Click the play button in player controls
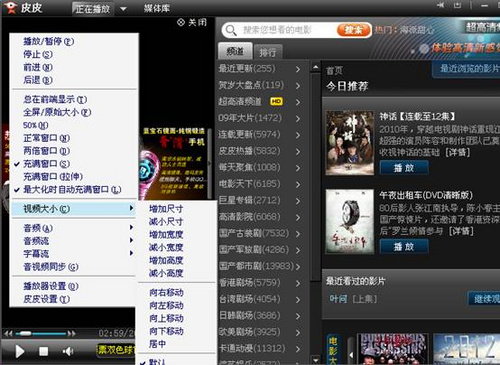500x365 pixels. 19,351
